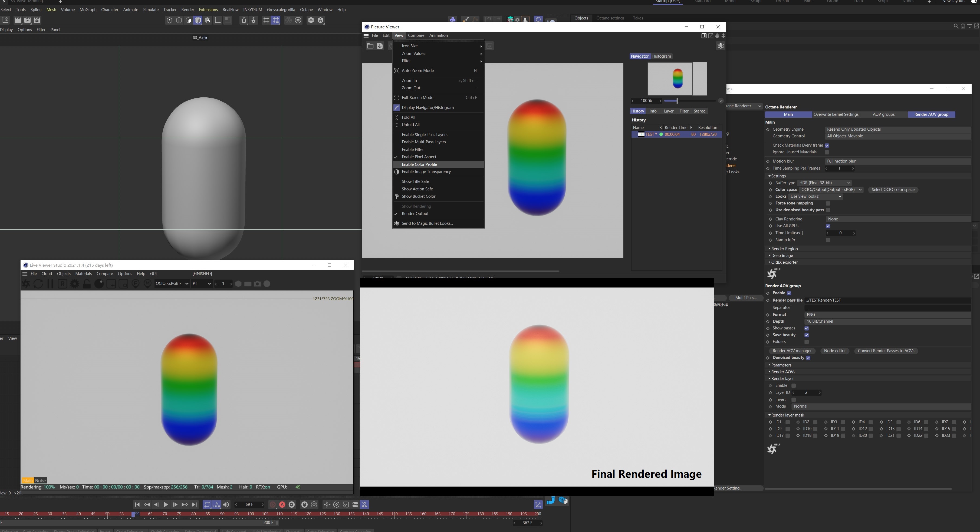Open the Buffer type HDR dropdown
Image resolution: width=980 pixels, height=532 pixels.
click(x=824, y=183)
